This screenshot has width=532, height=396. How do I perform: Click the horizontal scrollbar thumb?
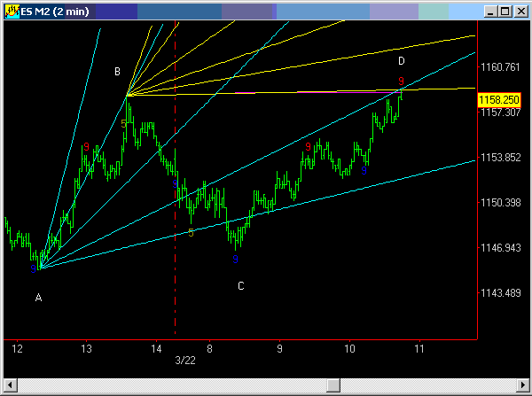coord(332,384)
